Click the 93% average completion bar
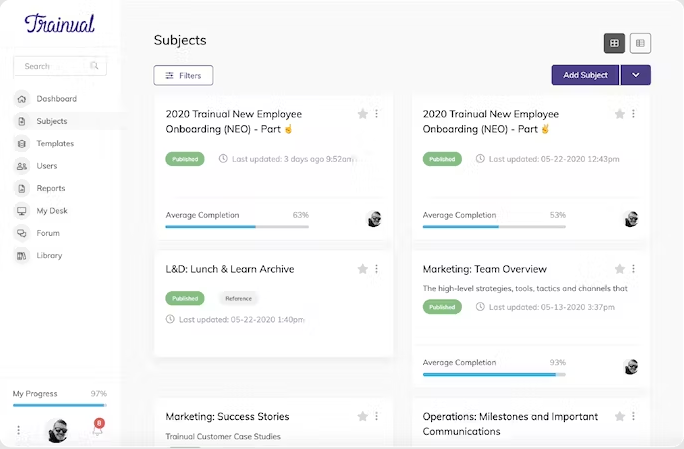This screenshot has height=449, width=684. (494, 374)
